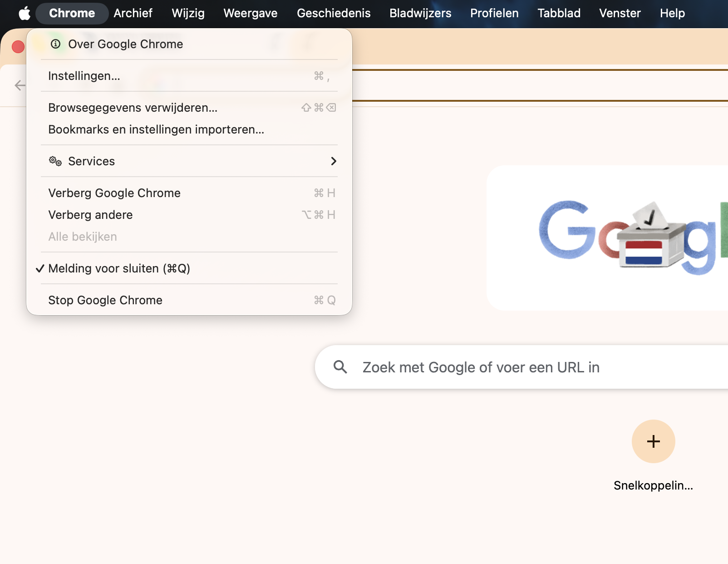Viewport: 728px width, 564px height.
Task: Open the Archief menu
Action: [x=133, y=13]
